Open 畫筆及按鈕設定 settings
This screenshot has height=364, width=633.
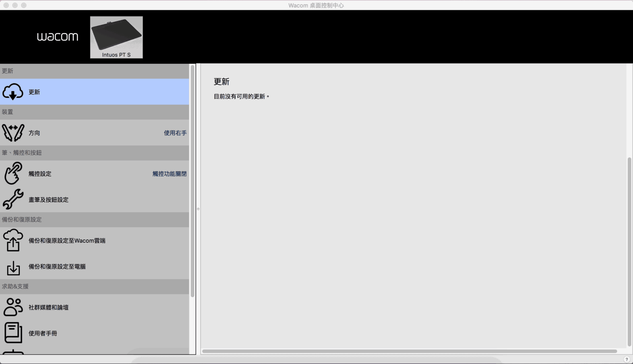pos(95,199)
